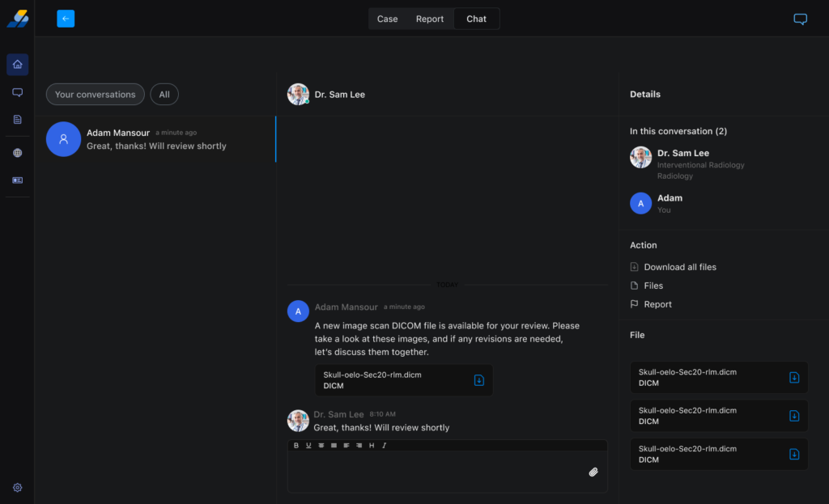Toggle bold formatting in message editor
This screenshot has height=504, width=829.
[x=296, y=446]
